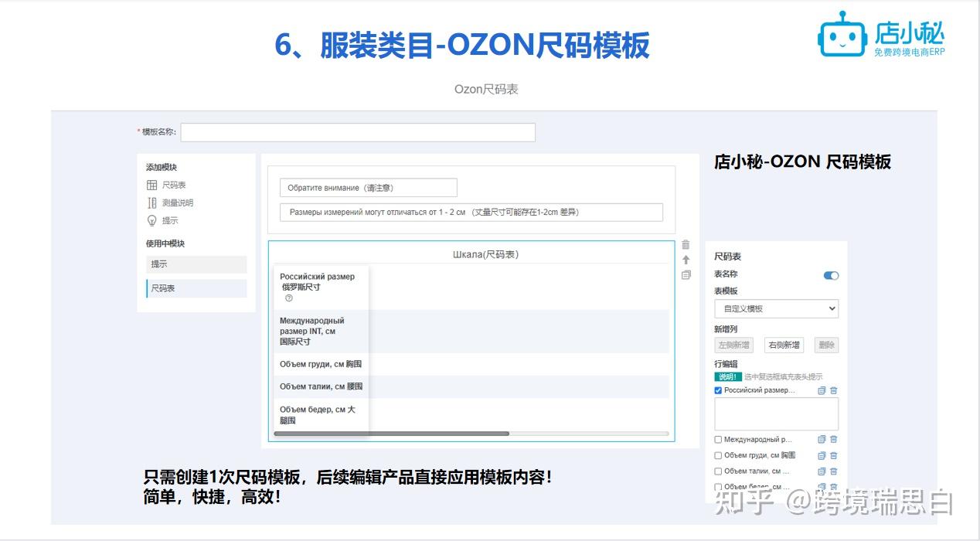Click the copy icon next to Российский размер row
Screen dimensions: 980x541
821,390
